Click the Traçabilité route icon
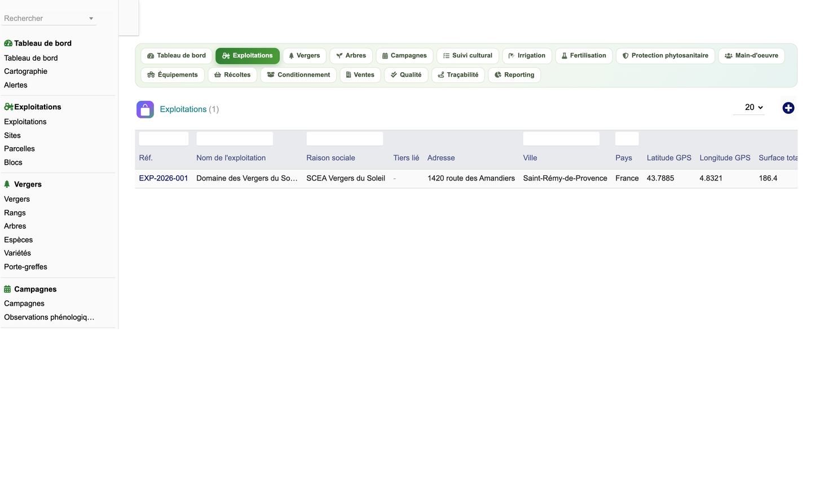Image resolution: width=815 pixels, height=504 pixels. [x=441, y=75]
